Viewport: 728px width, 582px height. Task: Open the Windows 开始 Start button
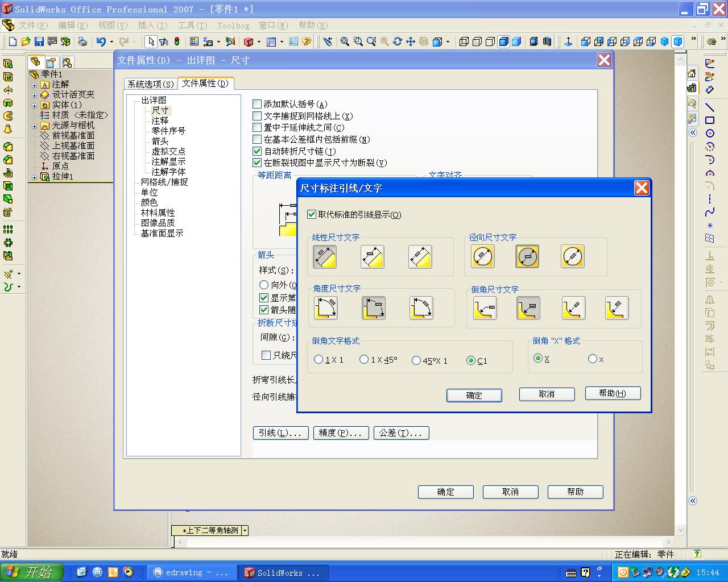click(33, 572)
